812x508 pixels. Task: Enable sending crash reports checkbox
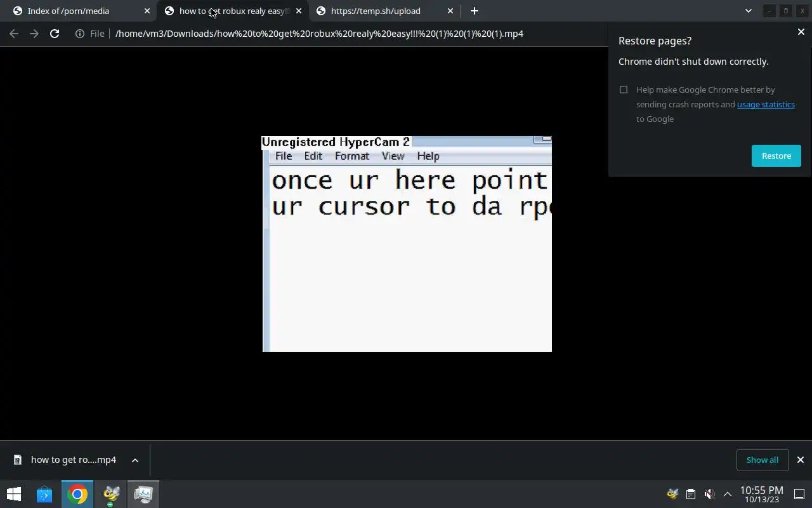point(624,90)
